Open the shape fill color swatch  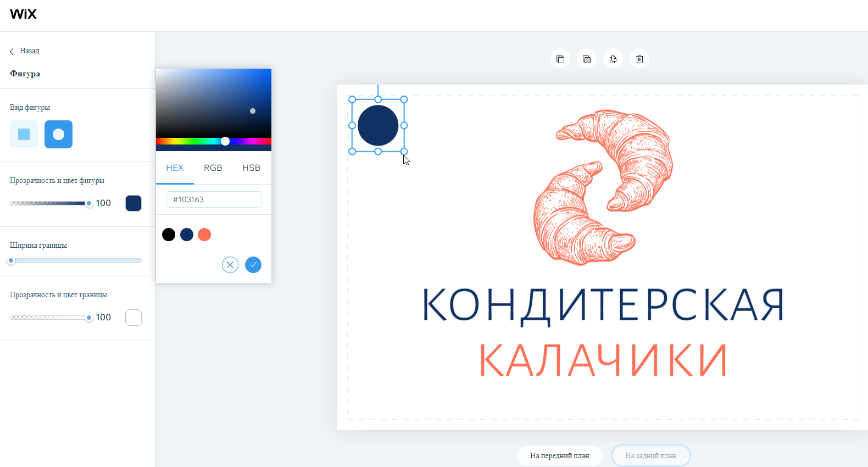[x=133, y=203]
